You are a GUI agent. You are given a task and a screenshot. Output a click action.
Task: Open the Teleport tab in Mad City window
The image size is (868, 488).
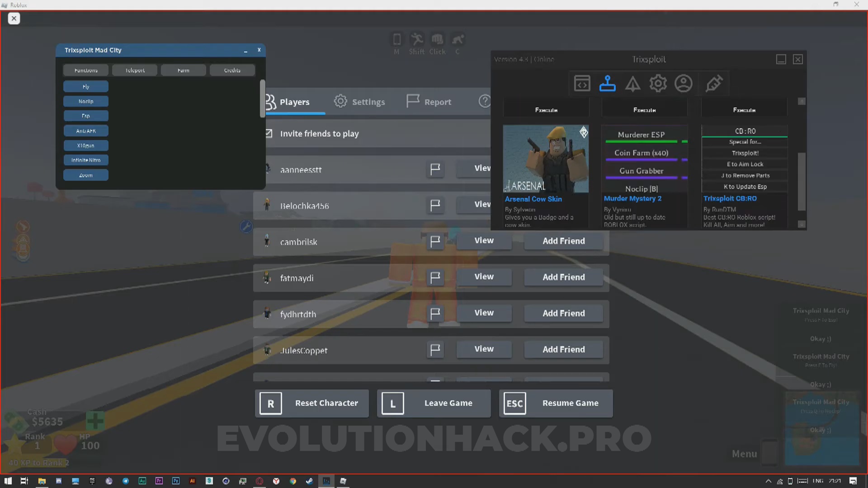[x=135, y=70]
